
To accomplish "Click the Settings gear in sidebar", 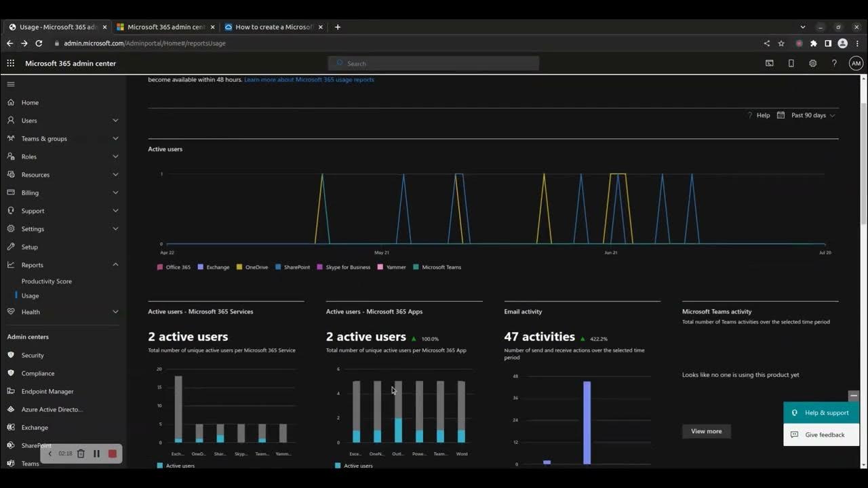I will pyautogui.click(x=11, y=228).
